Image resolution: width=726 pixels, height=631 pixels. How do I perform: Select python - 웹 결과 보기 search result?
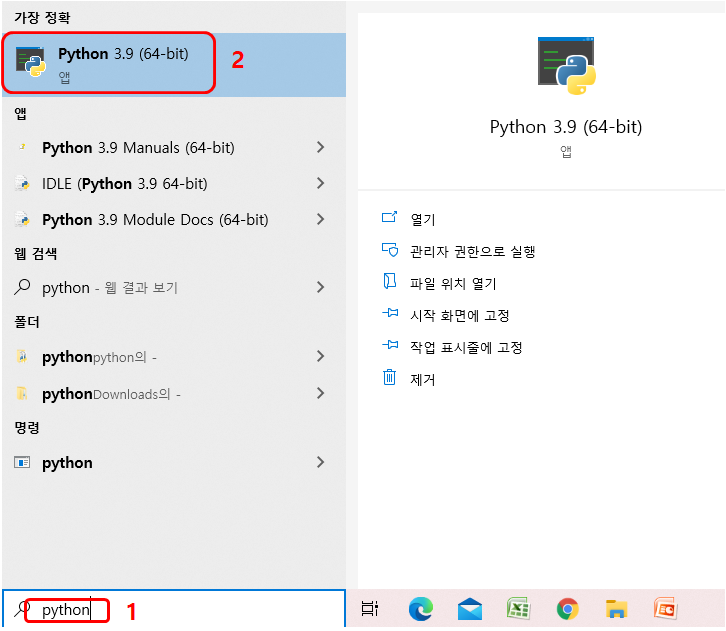[174, 287]
